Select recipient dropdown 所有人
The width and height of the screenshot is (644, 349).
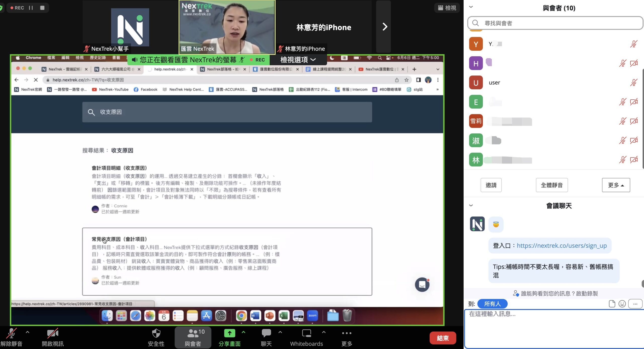[x=492, y=304]
